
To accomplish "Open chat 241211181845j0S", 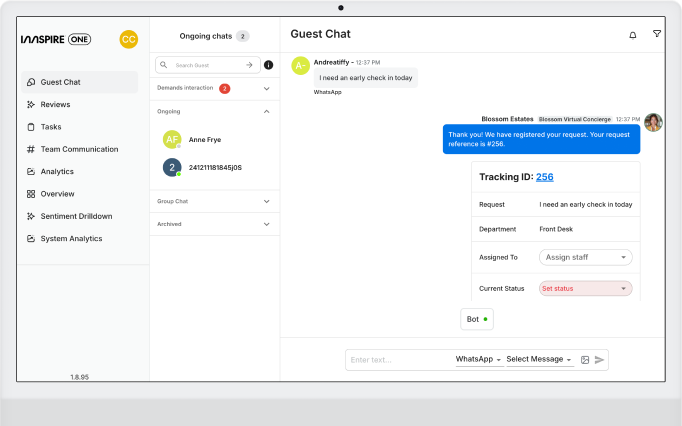I will click(x=214, y=168).
